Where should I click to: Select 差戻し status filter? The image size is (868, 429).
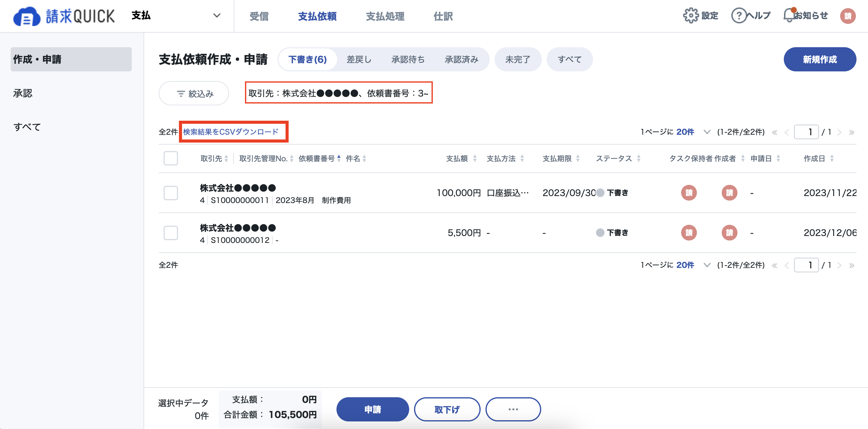pyautogui.click(x=359, y=59)
